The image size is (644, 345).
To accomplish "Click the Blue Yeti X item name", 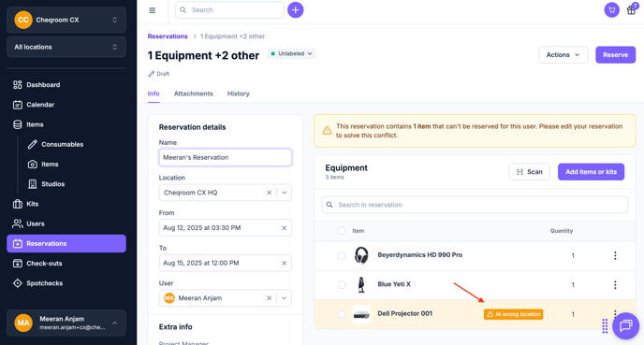I will [x=394, y=284].
